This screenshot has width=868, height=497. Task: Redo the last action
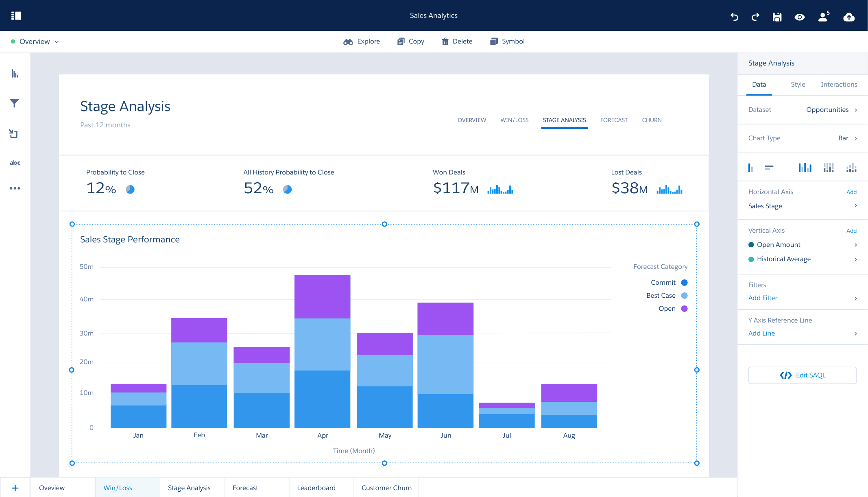755,17
